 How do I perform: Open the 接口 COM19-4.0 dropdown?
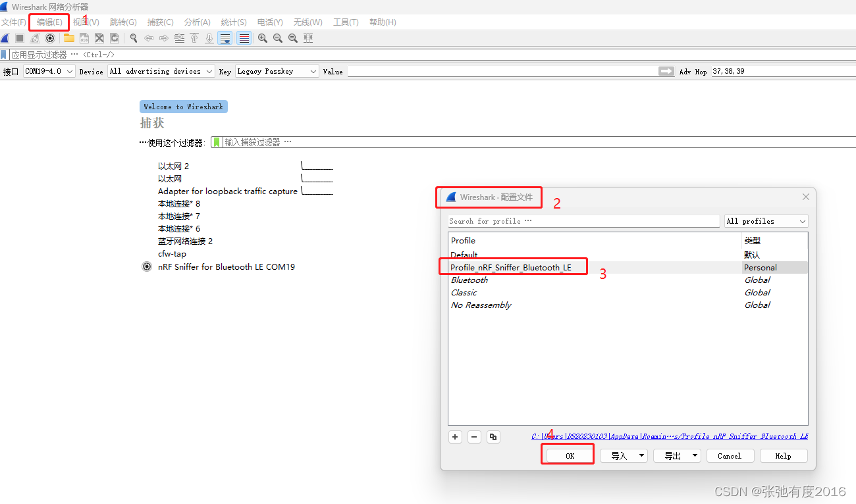click(x=49, y=71)
